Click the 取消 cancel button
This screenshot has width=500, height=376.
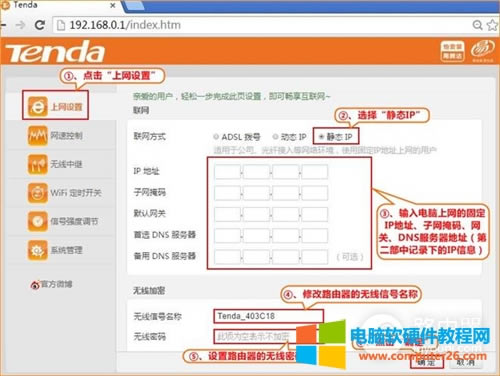[465, 362]
